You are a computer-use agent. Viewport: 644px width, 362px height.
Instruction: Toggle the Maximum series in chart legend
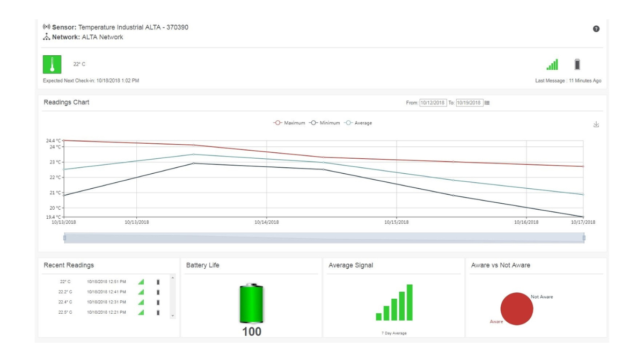click(289, 123)
